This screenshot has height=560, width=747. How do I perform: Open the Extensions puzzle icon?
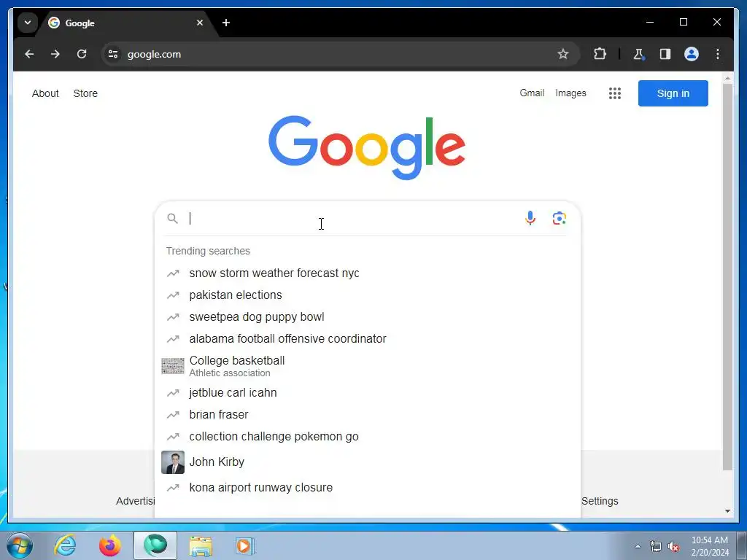(600, 54)
